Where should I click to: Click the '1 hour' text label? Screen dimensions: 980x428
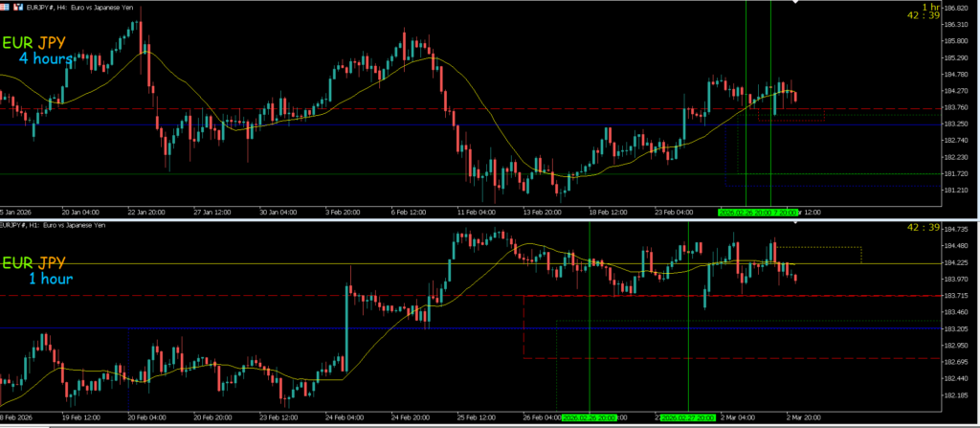click(50, 279)
